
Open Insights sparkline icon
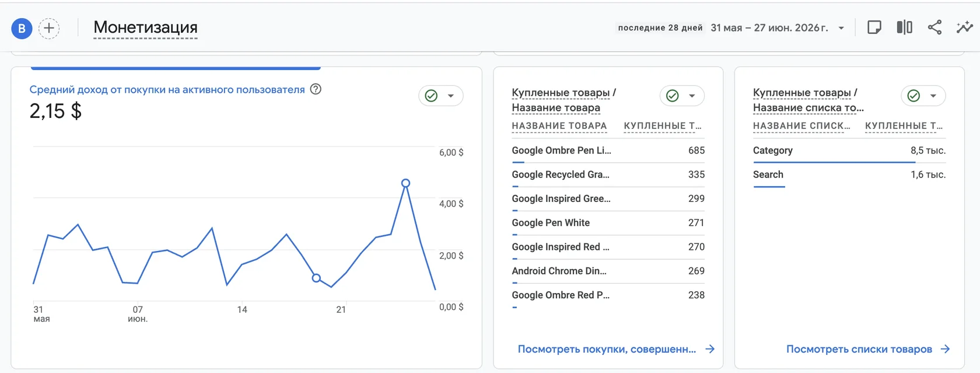click(964, 27)
